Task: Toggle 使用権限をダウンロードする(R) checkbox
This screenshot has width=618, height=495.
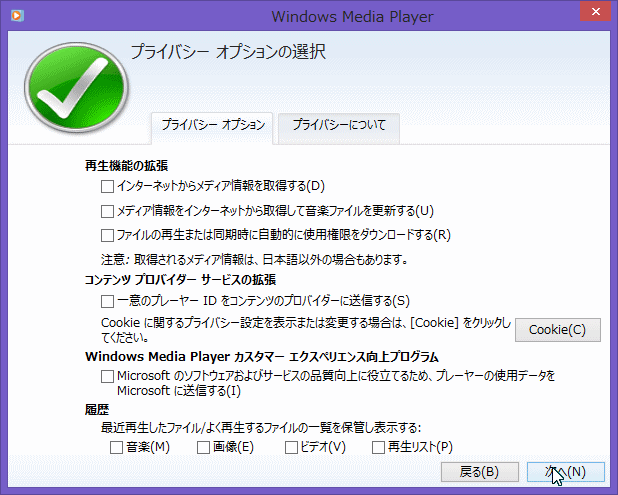Action: tap(108, 236)
